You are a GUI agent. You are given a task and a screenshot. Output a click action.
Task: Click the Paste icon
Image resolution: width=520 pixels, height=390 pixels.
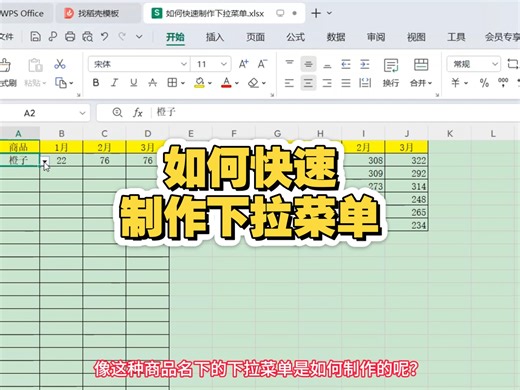[35, 65]
